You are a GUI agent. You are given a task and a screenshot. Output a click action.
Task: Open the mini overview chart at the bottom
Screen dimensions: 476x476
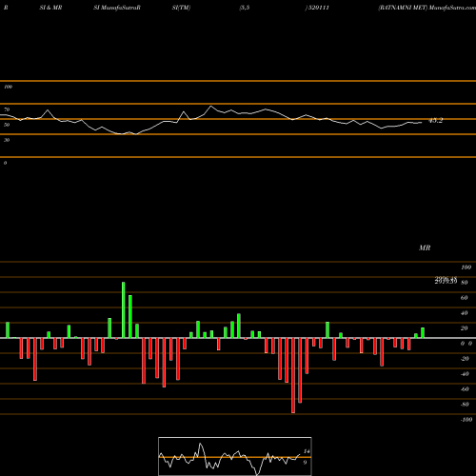(x=235, y=456)
